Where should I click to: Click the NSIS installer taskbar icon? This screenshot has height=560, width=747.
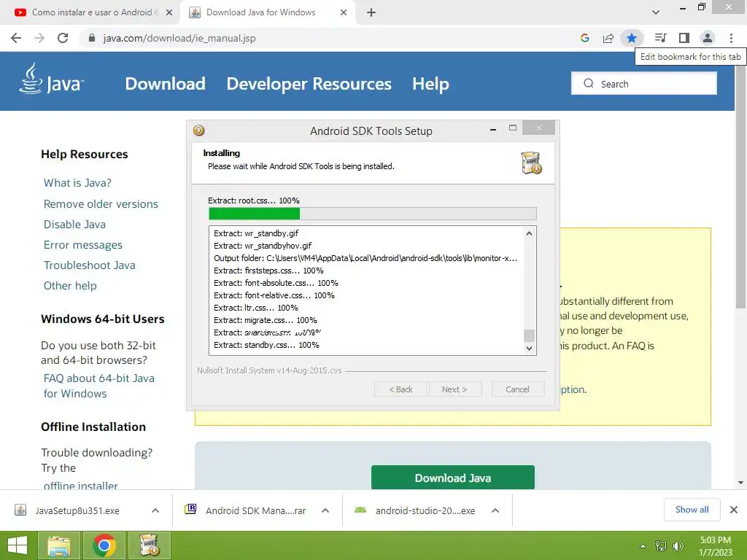[x=150, y=545]
